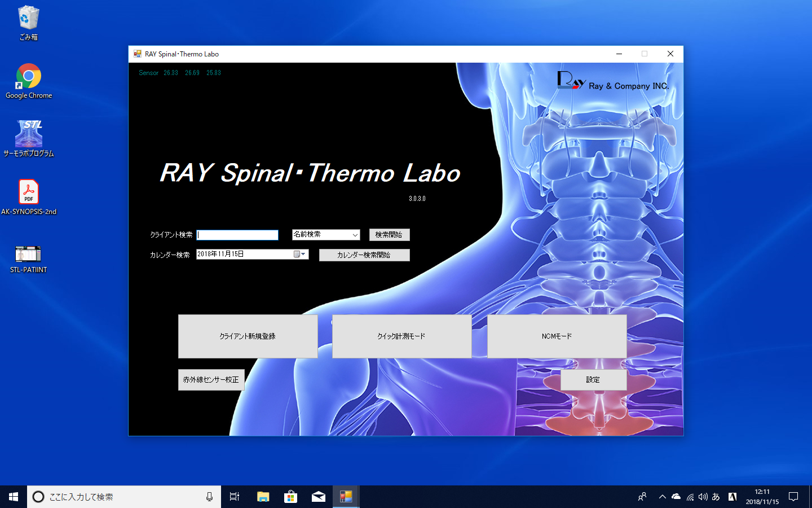Open Microsoft Store from the taskbar

pos(290,497)
